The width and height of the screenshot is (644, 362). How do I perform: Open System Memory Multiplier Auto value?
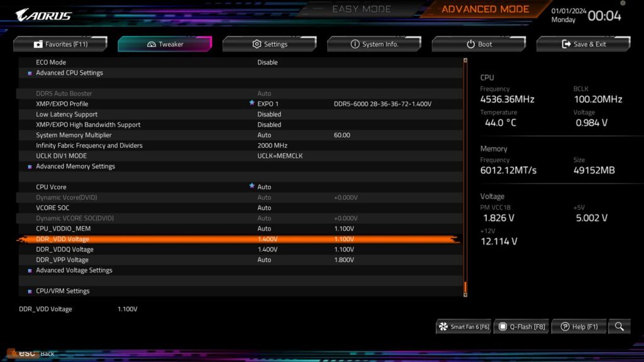tap(264, 135)
